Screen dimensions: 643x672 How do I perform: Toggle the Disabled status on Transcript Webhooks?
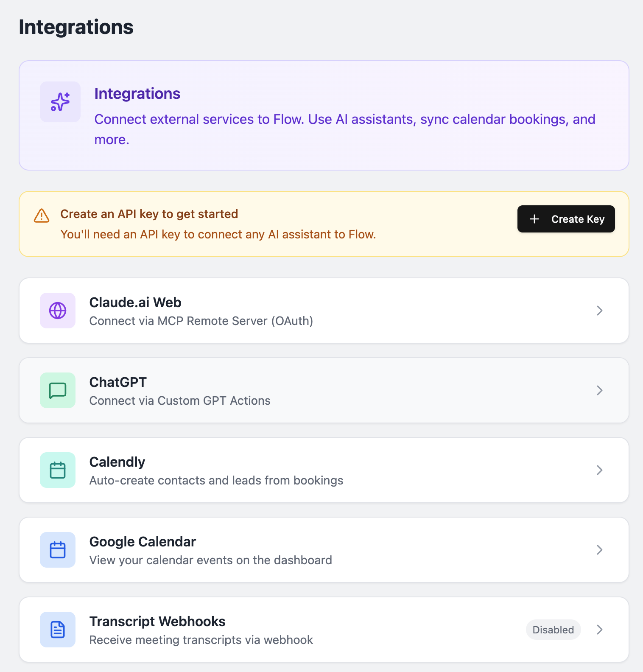[553, 630]
